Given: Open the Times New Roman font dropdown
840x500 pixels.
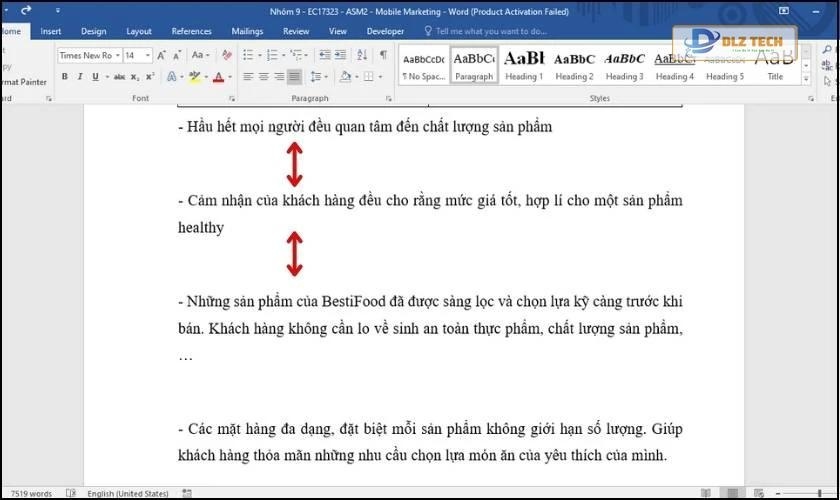Looking at the screenshot, I should coord(89,55).
